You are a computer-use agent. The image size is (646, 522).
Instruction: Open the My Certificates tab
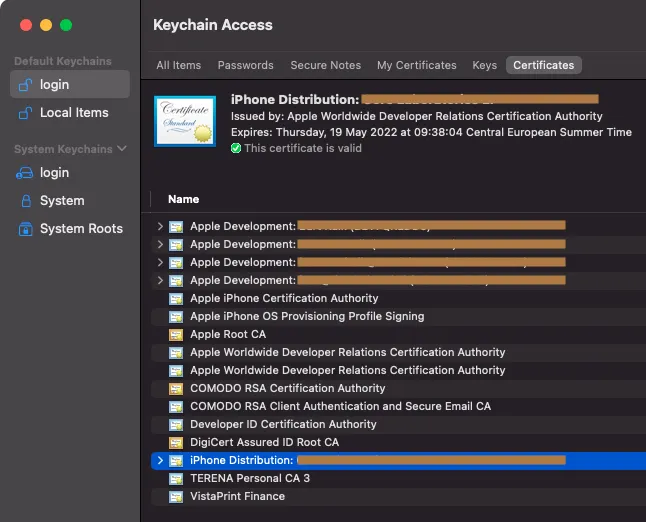pyautogui.click(x=416, y=65)
